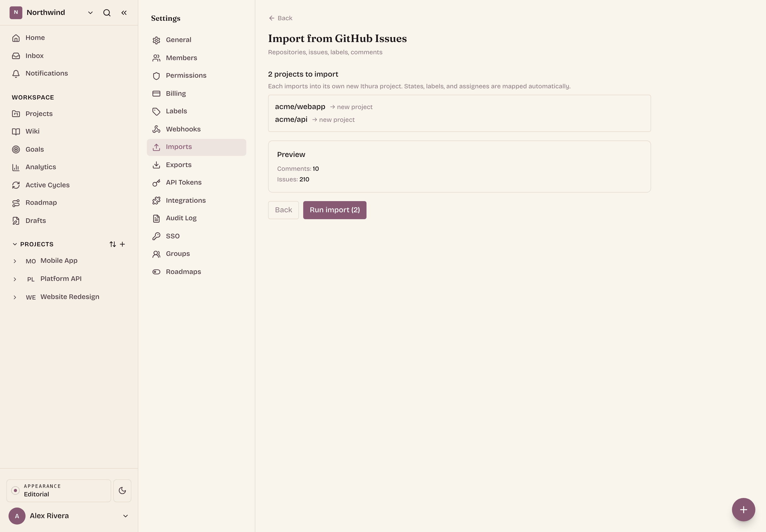This screenshot has width=766, height=532.
Task: Select the Imports settings tab
Action: (196, 147)
